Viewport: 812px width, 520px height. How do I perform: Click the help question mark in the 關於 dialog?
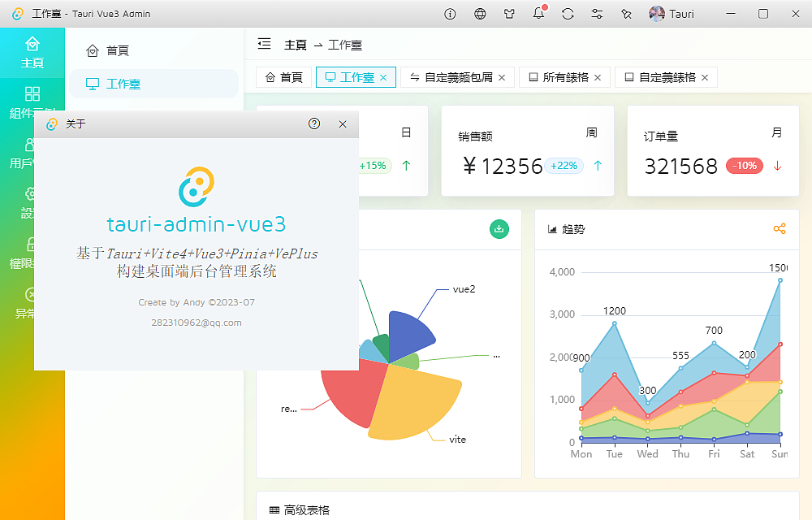coord(314,123)
